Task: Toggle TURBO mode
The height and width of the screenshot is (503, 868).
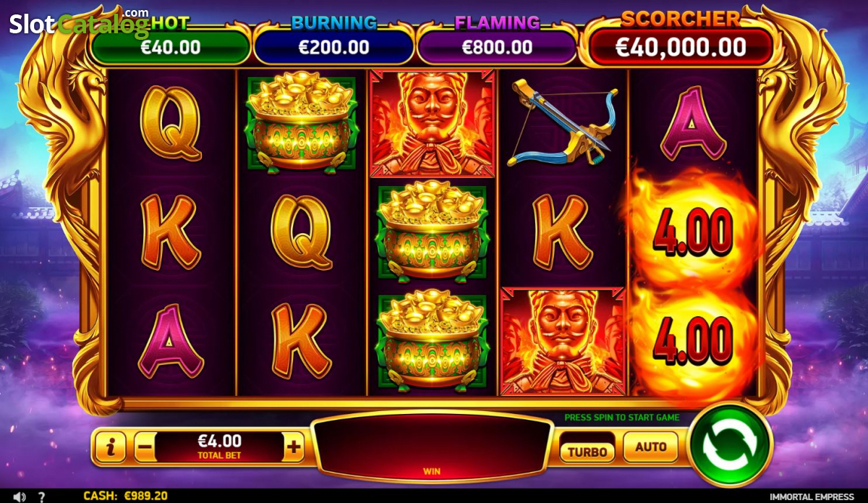Action: point(587,451)
